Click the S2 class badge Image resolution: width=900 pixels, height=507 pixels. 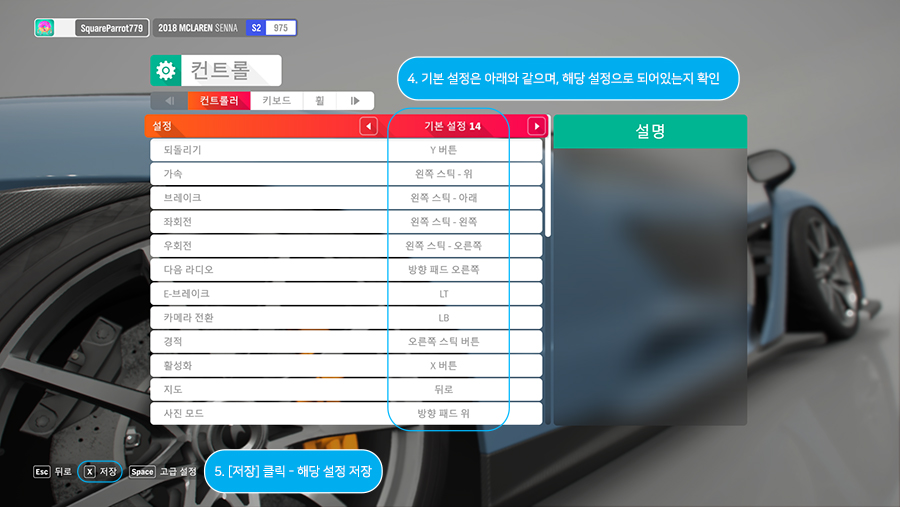click(257, 28)
